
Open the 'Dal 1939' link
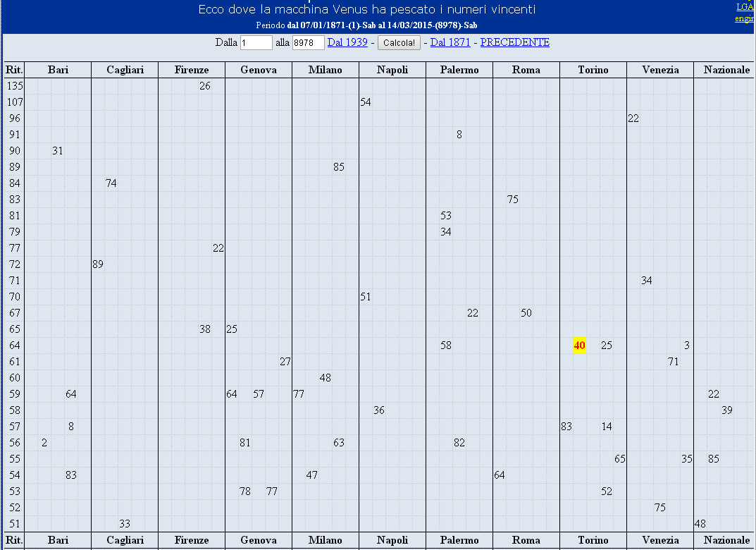(347, 42)
